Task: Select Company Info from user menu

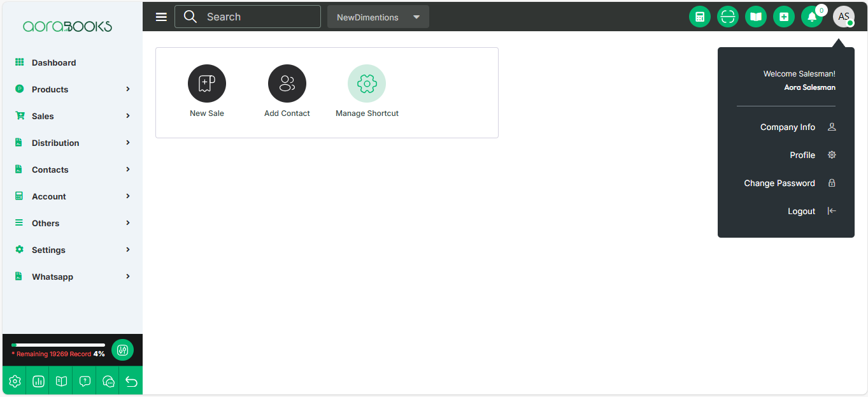Action: (x=788, y=127)
